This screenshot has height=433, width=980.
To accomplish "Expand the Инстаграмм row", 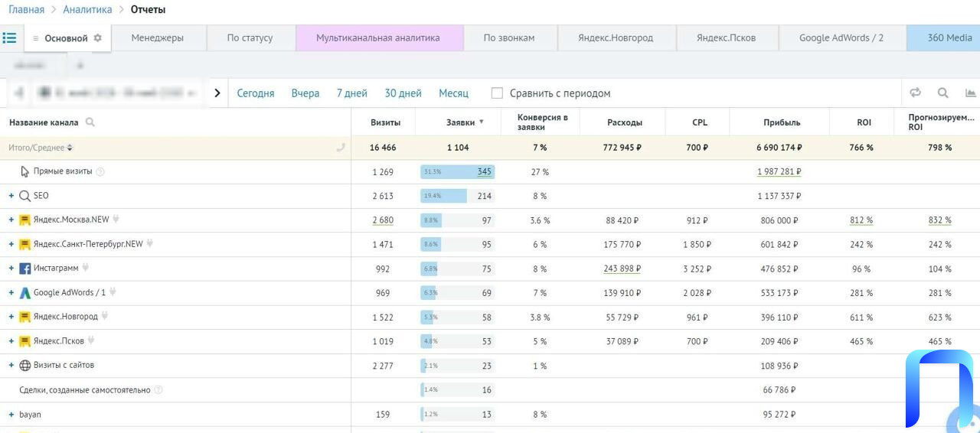I will pos(11,269).
